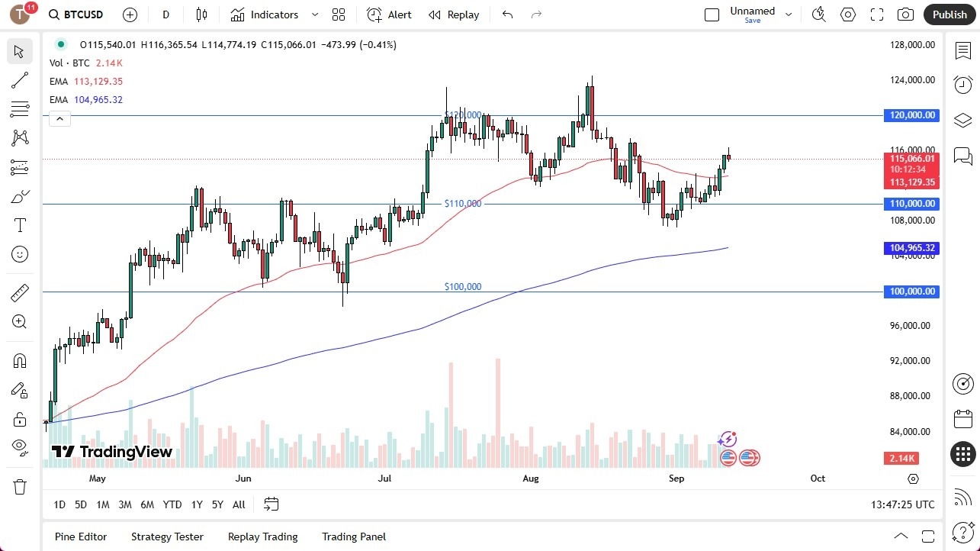This screenshot has height=551, width=980.
Task: Toggle Lock All Drawings
Action: pos(19,418)
